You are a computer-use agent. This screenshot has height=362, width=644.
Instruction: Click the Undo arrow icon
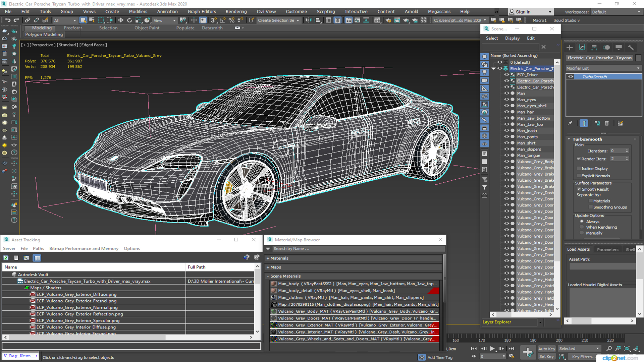click(x=8, y=20)
